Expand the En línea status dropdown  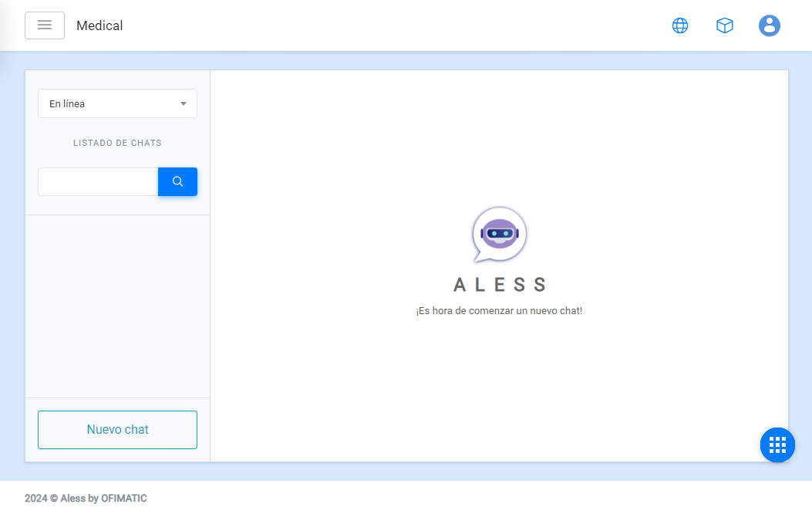pos(108,103)
